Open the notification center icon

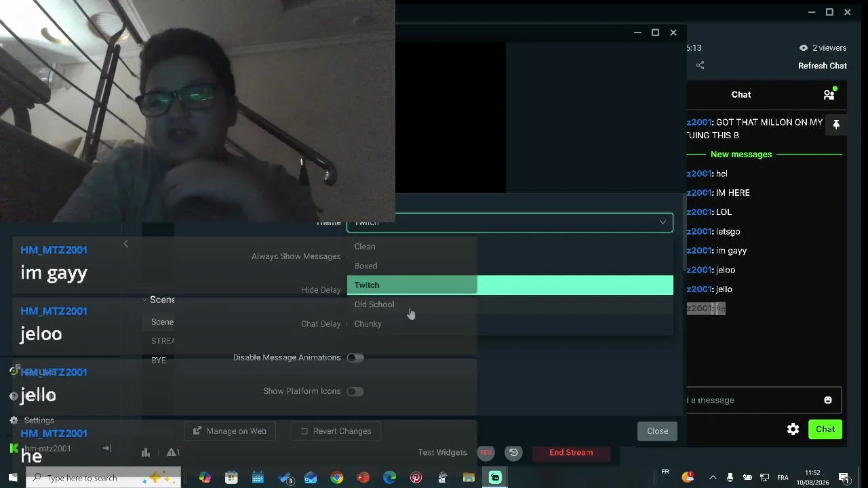844,478
